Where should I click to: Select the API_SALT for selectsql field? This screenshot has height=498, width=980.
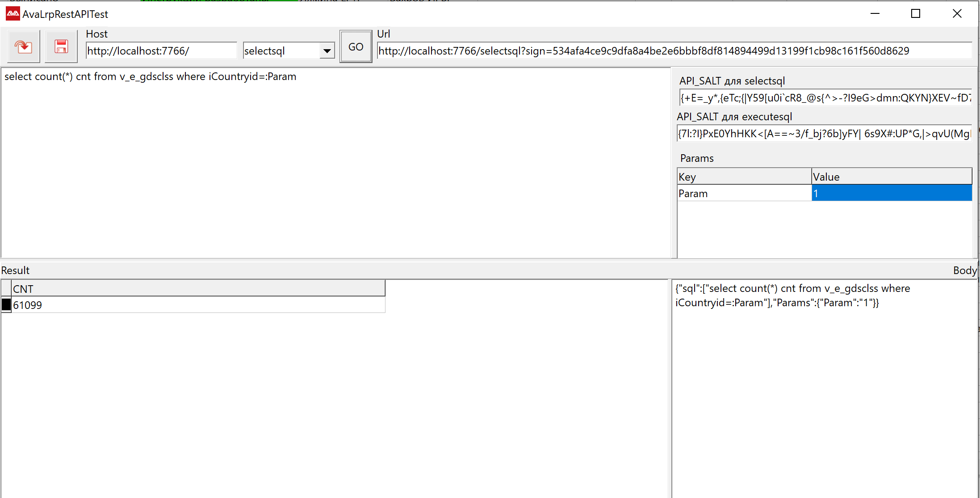tap(825, 98)
